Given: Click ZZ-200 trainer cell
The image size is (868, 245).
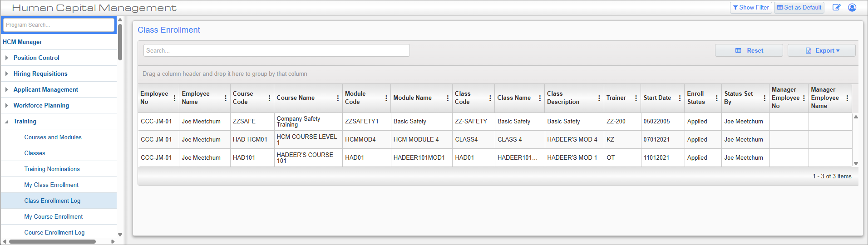Looking at the screenshot, I should click(622, 122).
